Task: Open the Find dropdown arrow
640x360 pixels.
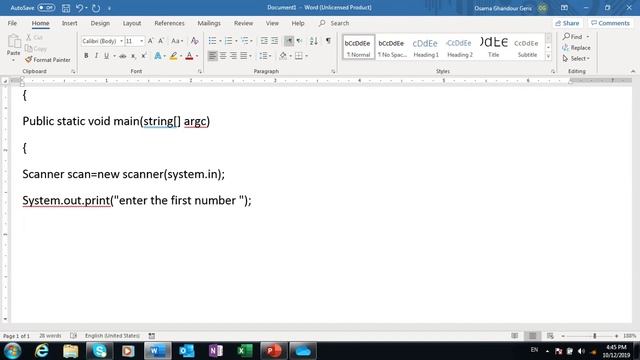Action: (588, 37)
